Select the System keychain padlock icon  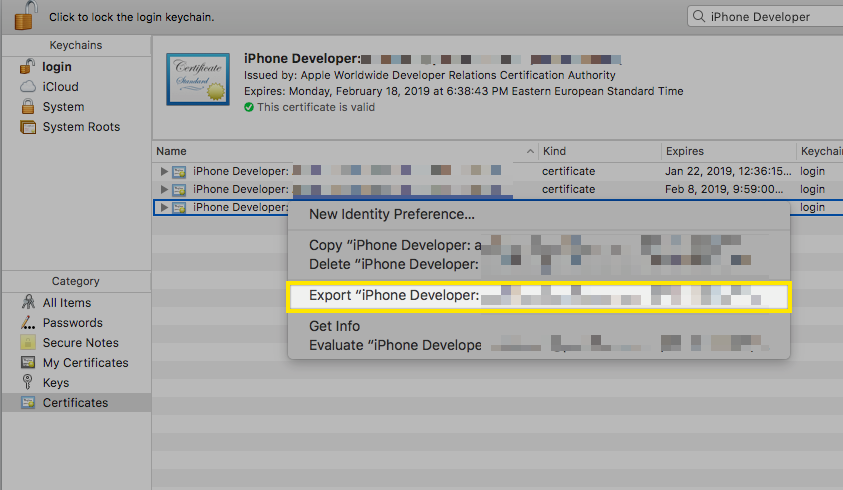coord(28,106)
